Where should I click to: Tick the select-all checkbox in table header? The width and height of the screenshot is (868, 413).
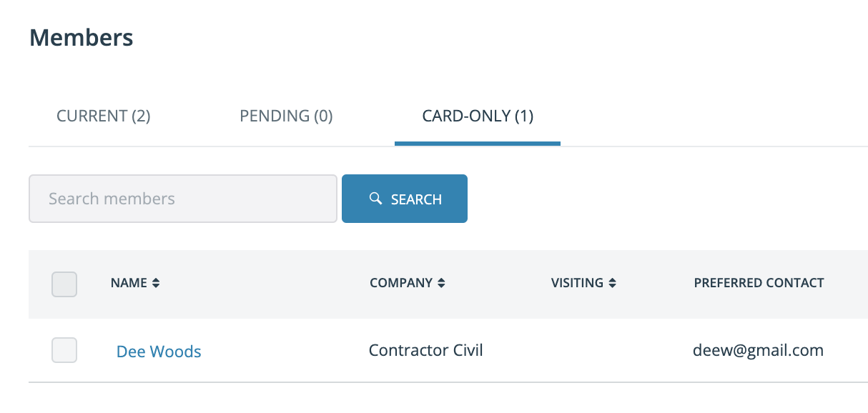[64, 284]
